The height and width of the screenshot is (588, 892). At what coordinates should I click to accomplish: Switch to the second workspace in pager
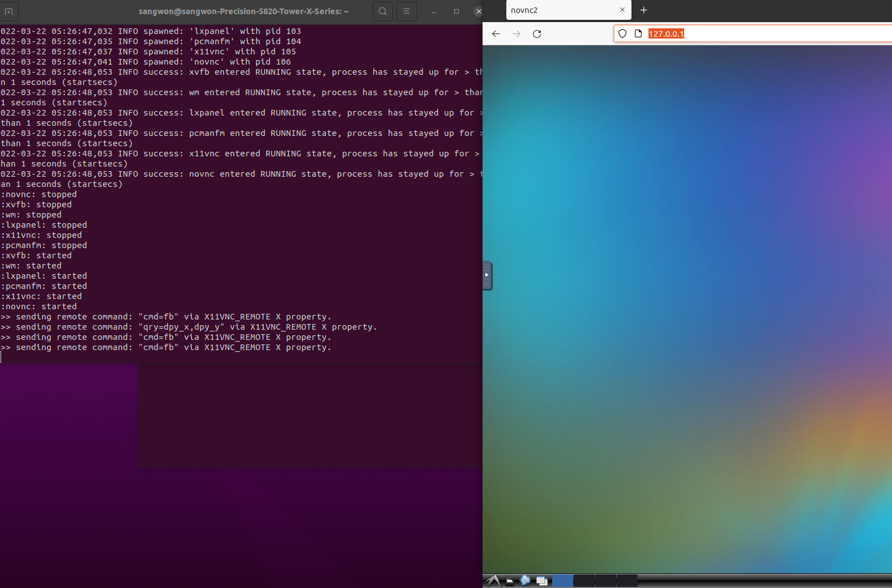tap(584, 581)
